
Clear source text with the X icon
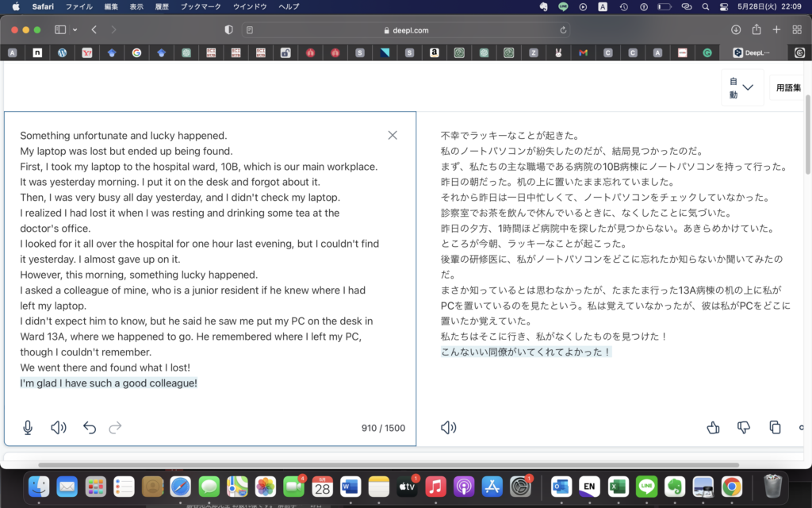coord(393,135)
